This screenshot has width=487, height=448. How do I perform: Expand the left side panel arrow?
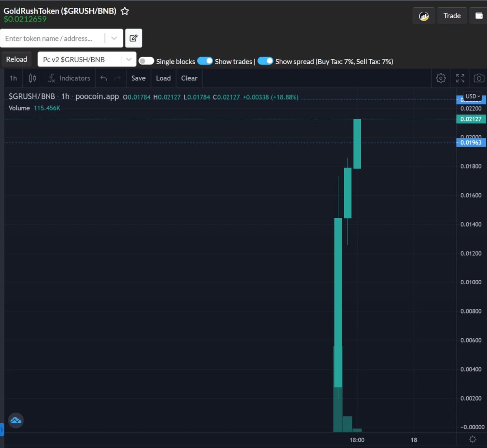click(x=2, y=429)
